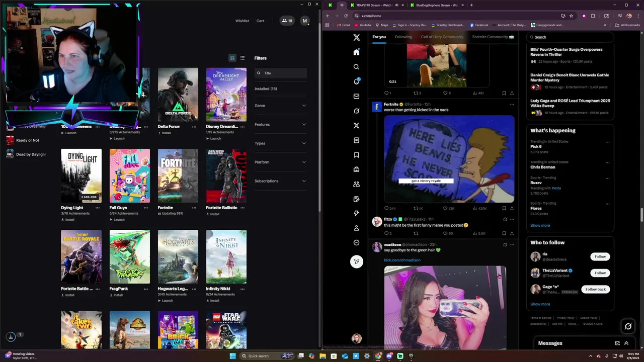Expand the Types filter
The height and width of the screenshot is (362, 644).
pos(280,143)
